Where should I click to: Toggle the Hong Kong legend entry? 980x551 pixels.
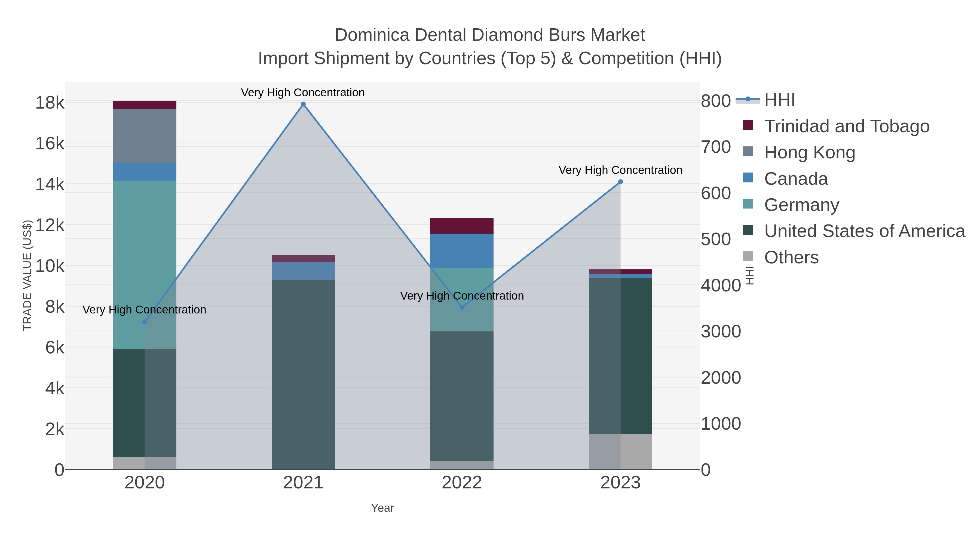click(799, 152)
